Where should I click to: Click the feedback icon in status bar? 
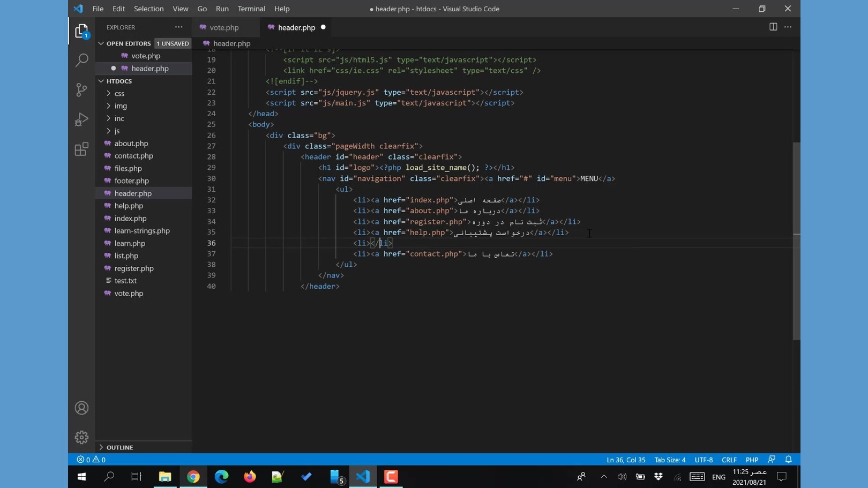(772, 460)
